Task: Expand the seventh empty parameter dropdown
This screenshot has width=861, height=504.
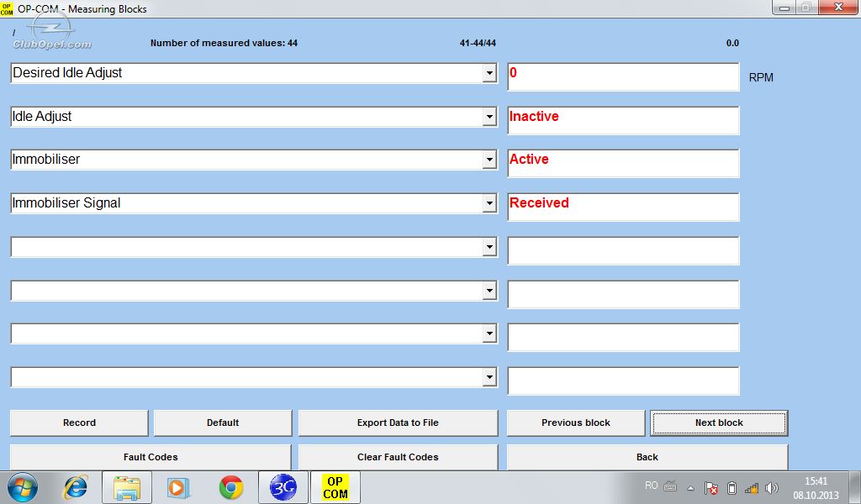Action: pos(489,333)
